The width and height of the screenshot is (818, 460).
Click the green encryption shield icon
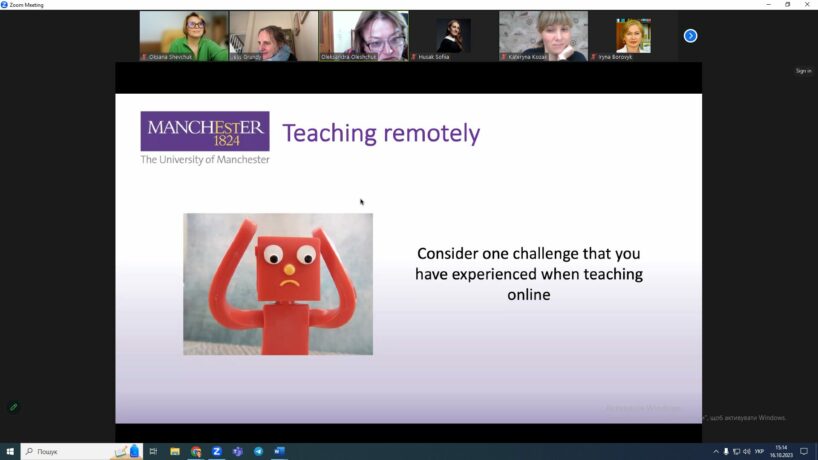pyautogui.click(x=13, y=407)
